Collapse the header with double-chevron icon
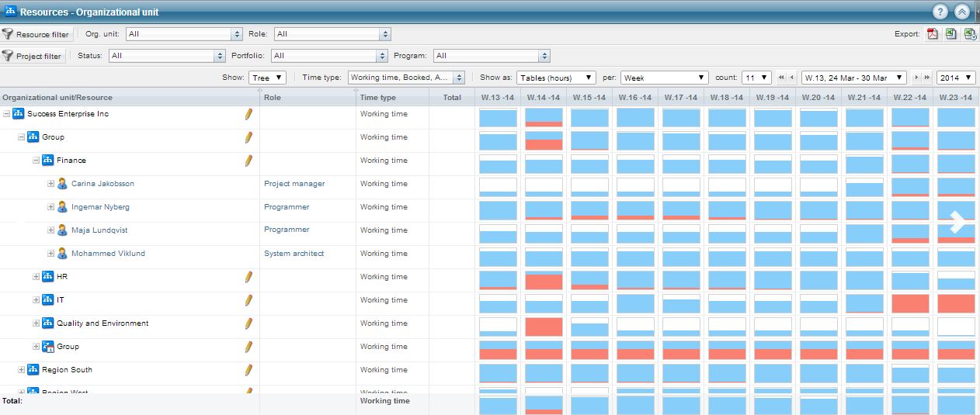Screen dimensions: 980x415 tap(962, 12)
